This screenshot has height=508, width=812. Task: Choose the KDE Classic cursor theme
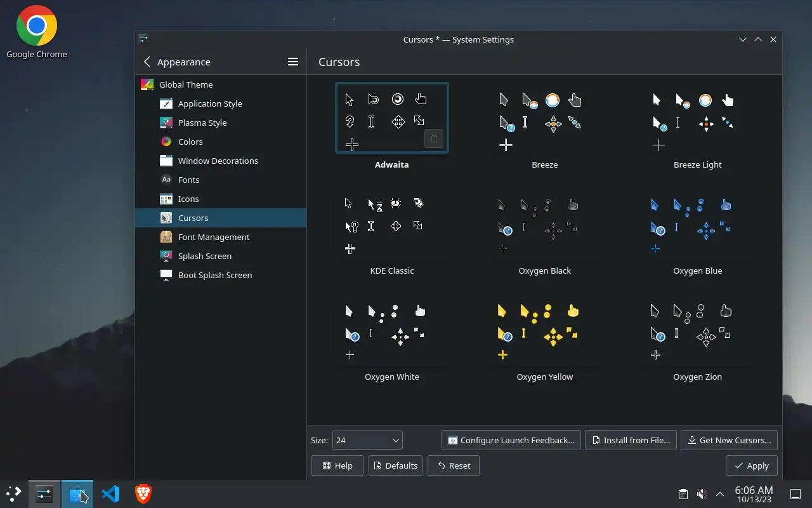pyautogui.click(x=392, y=233)
